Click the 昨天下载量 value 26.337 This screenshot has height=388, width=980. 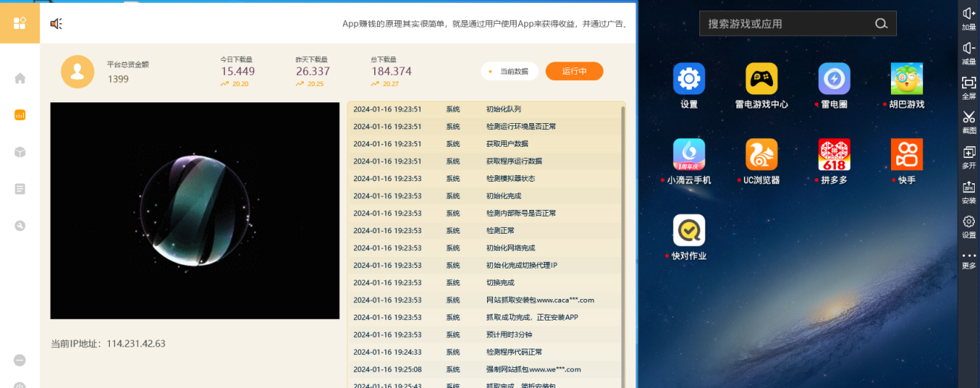point(313,71)
